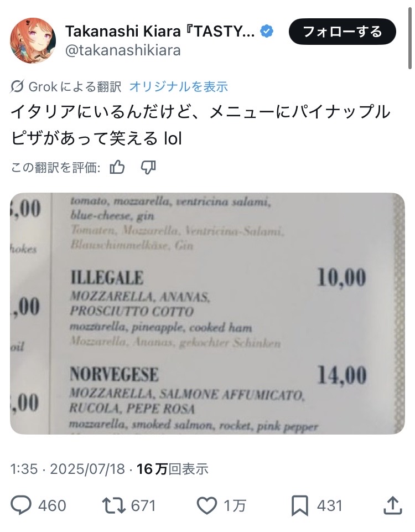Open the 671 reposts count

(x=143, y=505)
